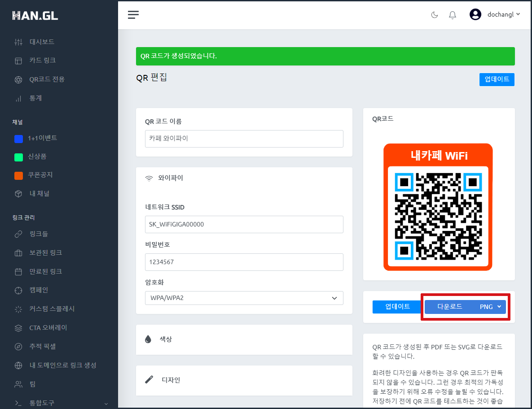The height and width of the screenshot is (409, 532).
Task: Click the 대시보드 sliders icon
Action: (x=18, y=42)
